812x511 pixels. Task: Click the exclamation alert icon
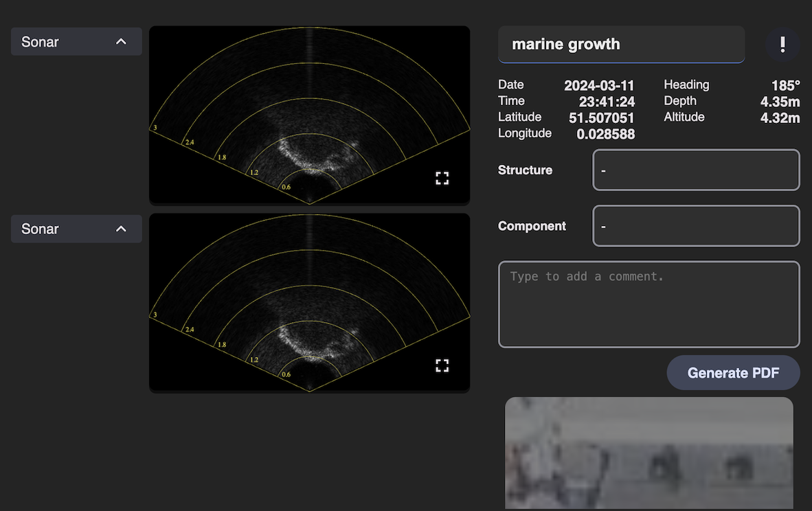[782, 45]
